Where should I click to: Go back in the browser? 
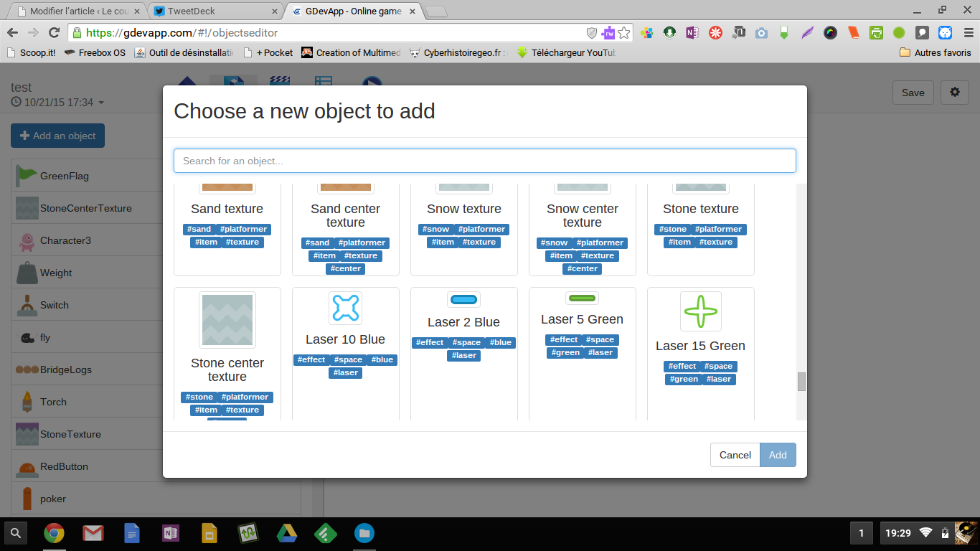[x=12, y=32]
